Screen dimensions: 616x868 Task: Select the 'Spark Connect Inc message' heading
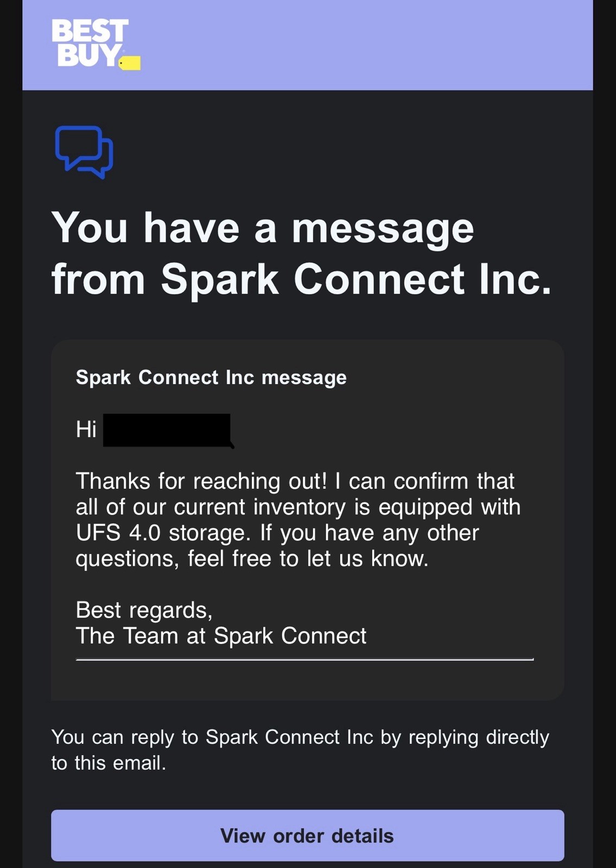coord(211,378)
